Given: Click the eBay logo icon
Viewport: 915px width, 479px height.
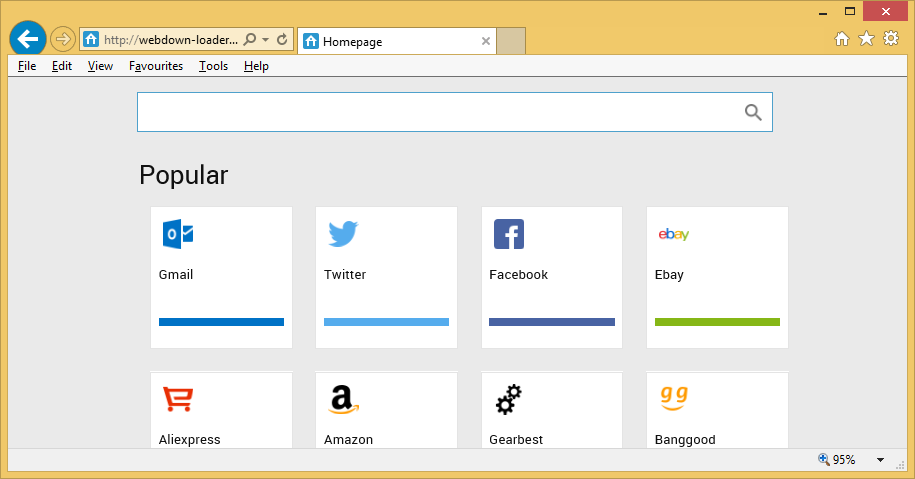Looking at the screenshot, I should tap(674, 235).
